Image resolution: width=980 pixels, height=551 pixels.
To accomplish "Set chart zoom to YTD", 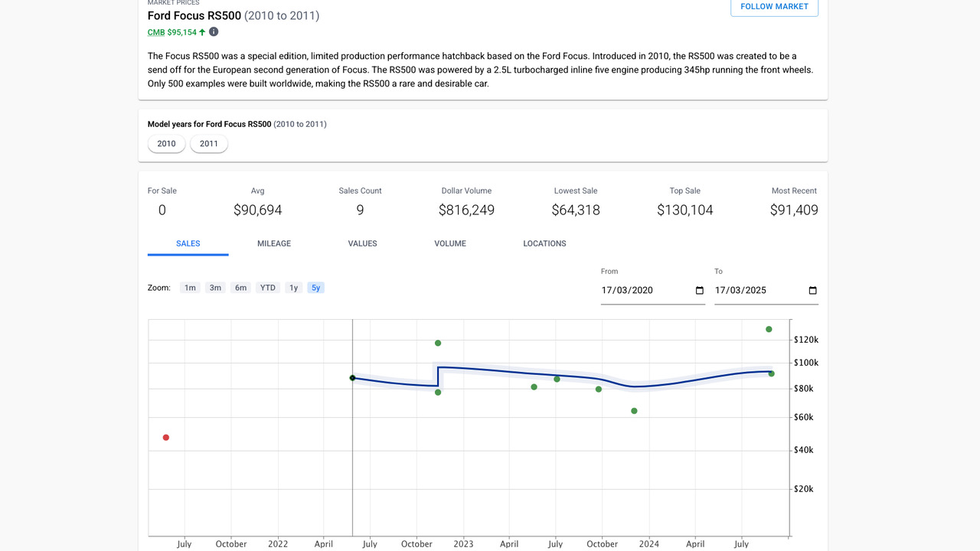I will [x=267, y=288].
